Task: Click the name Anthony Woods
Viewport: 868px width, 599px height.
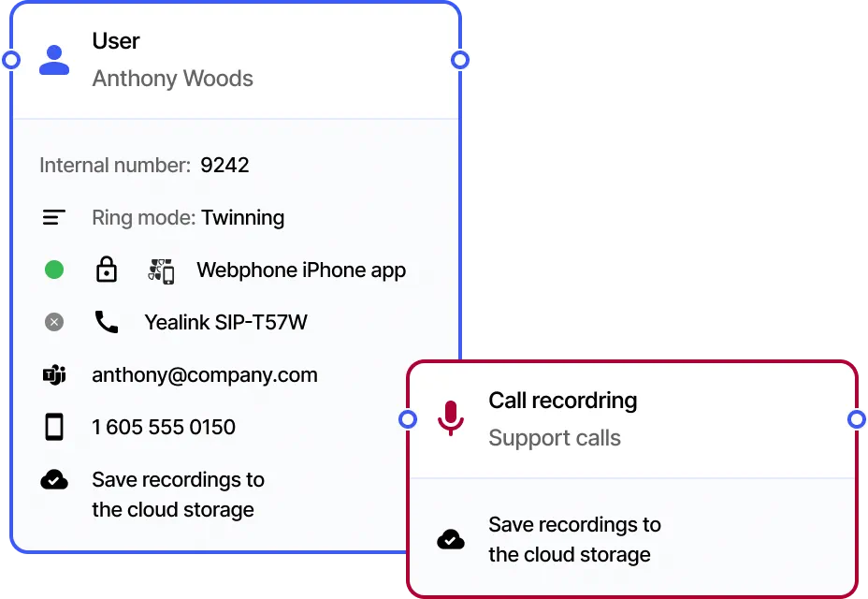Action: coord(173,79)
